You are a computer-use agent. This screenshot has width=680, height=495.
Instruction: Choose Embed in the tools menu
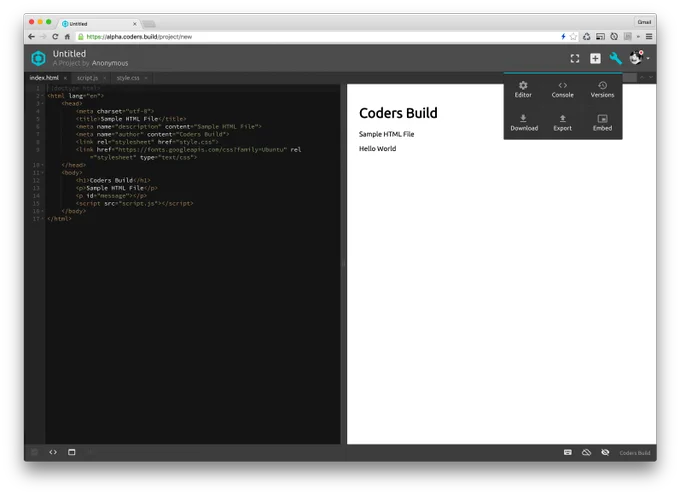[602, 123]
